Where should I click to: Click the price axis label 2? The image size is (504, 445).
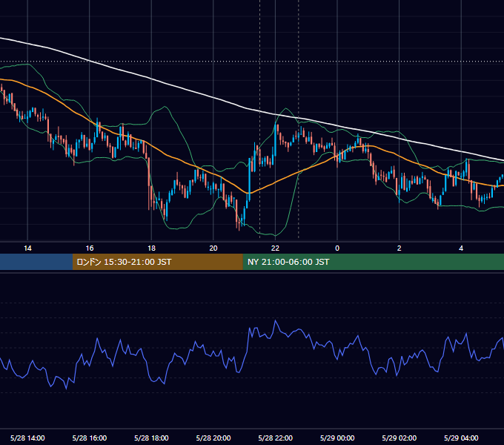(x=399, y=248)
